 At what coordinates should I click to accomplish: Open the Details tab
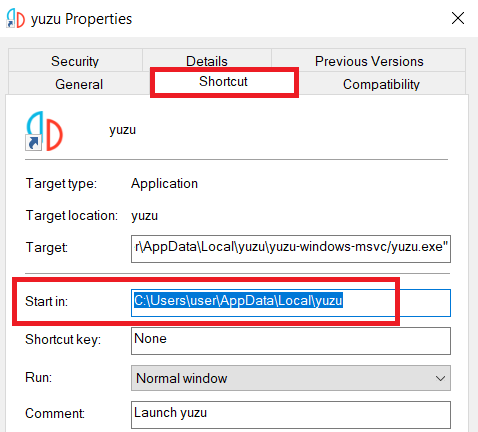[207, 60]
